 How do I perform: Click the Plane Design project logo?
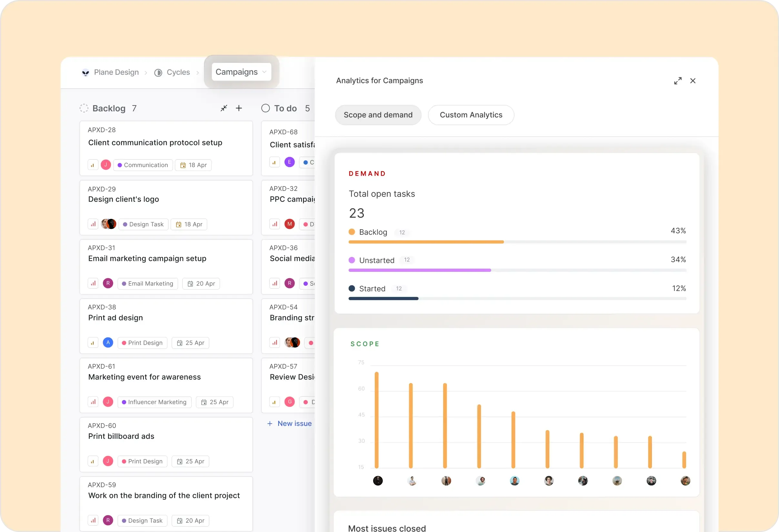(x=86, y=73)
